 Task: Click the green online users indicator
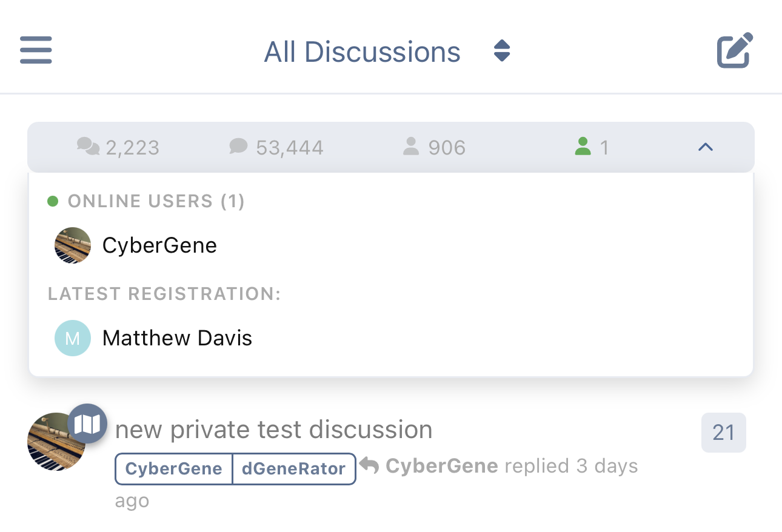[x=592, y=147]
